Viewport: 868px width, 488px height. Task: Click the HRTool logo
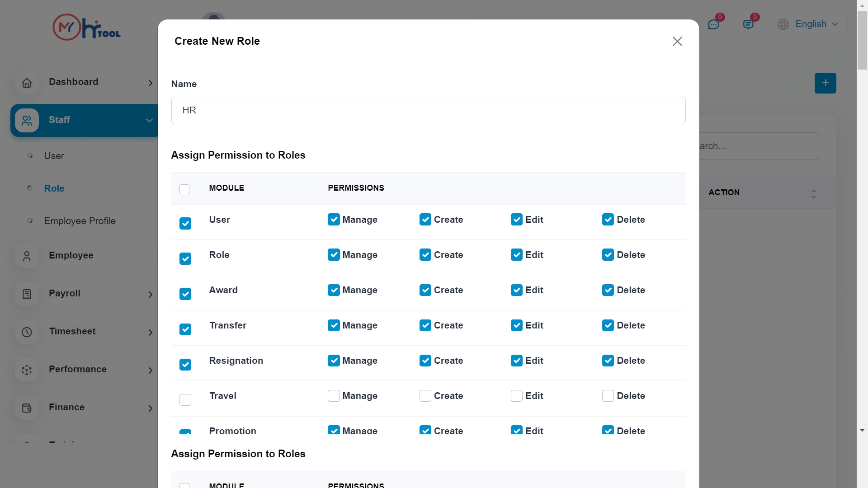pos(86,27)
